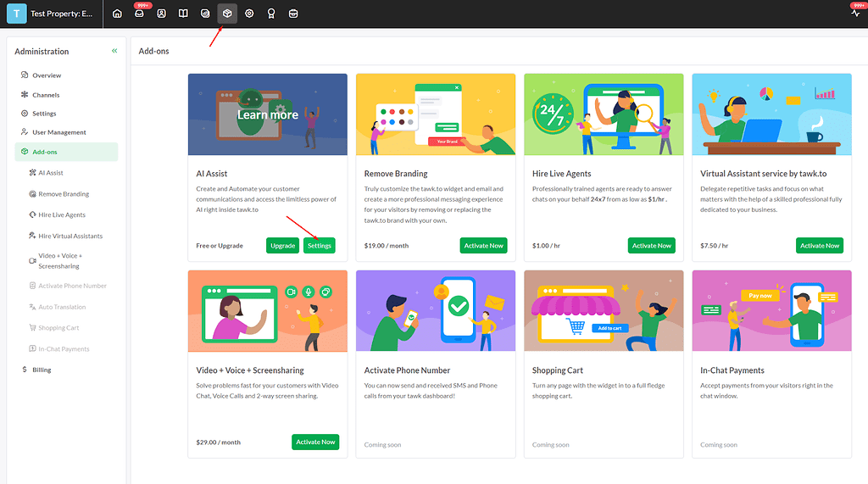Click the award ribbon icon in top bar

271,14
